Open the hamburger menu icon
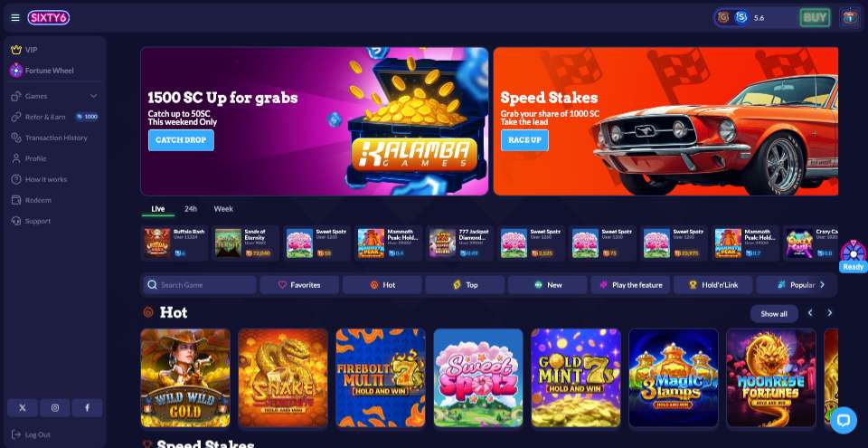 pyautogui.click(x=15, y=18)
